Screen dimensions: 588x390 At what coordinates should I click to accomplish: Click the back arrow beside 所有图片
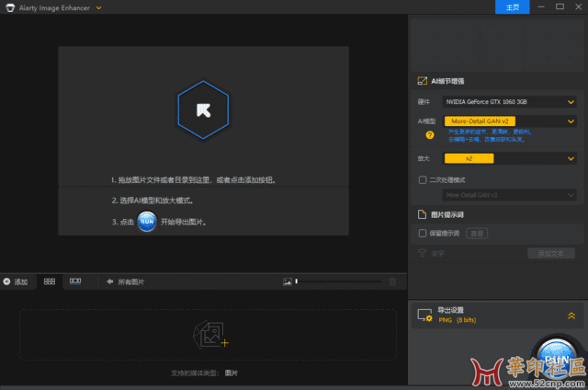click(110, 281)
